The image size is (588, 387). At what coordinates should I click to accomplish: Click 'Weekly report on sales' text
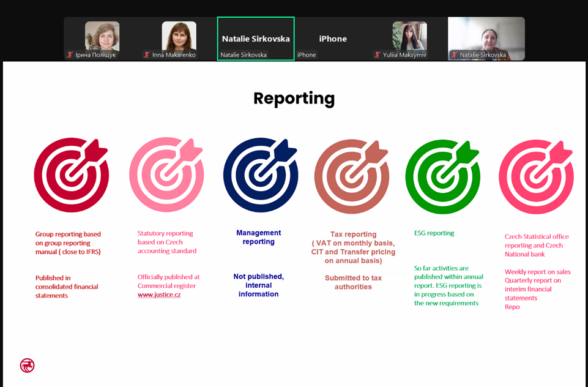537,272
